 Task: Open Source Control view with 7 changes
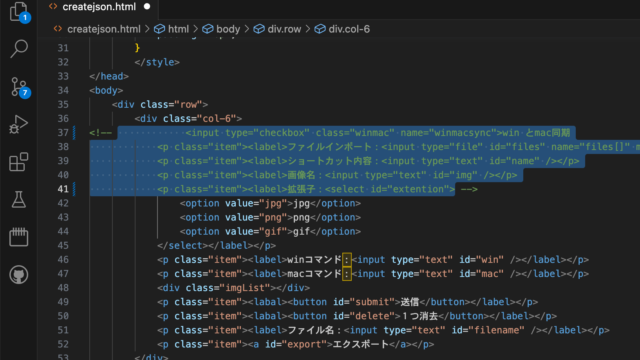click(20, 87)
